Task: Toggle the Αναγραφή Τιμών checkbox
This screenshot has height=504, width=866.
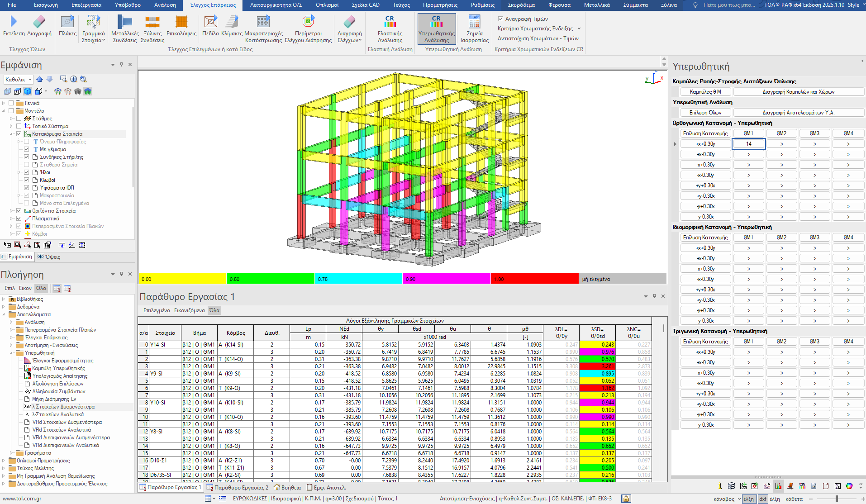Action: pos(501,19)
